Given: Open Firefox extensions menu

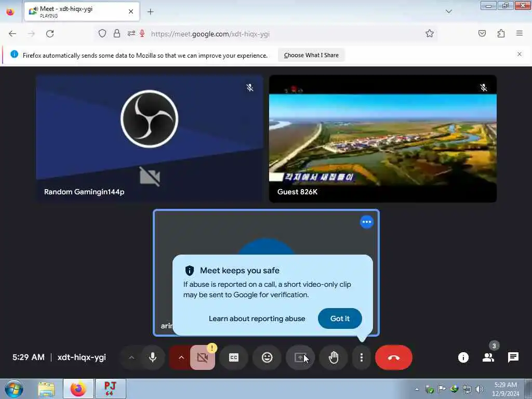Looking at the screenshot, I should click(x=501, y=33).
